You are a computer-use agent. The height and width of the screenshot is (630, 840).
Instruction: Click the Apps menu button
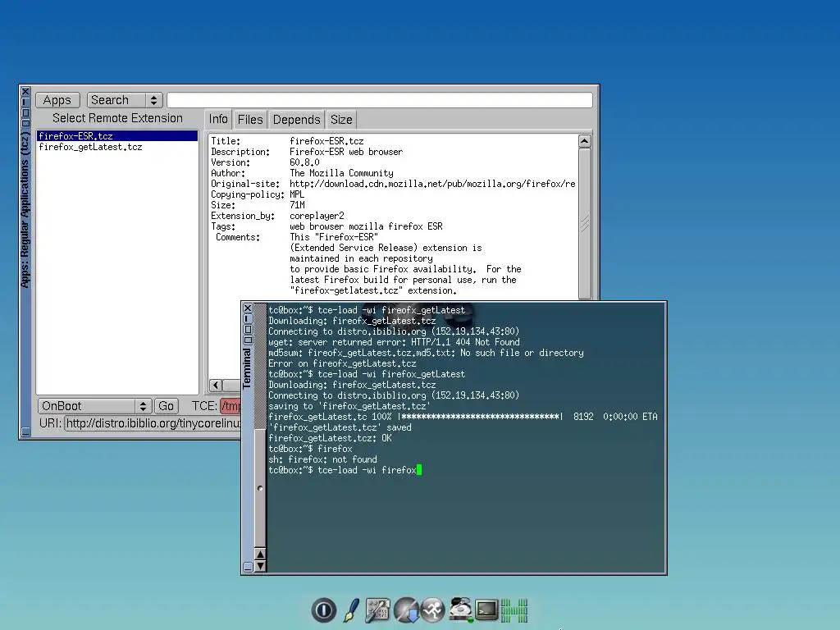(x=57, y=100)
